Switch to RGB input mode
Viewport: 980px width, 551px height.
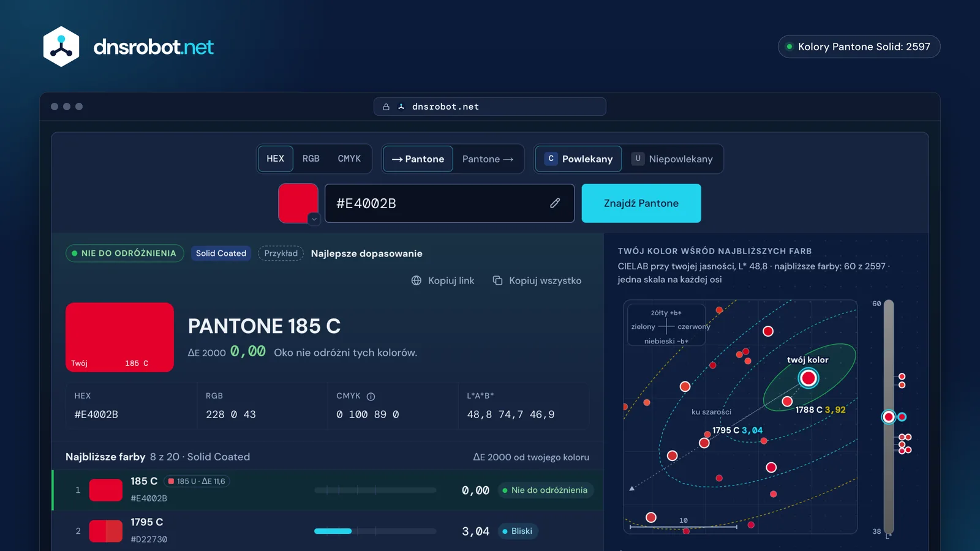(311, 159)
